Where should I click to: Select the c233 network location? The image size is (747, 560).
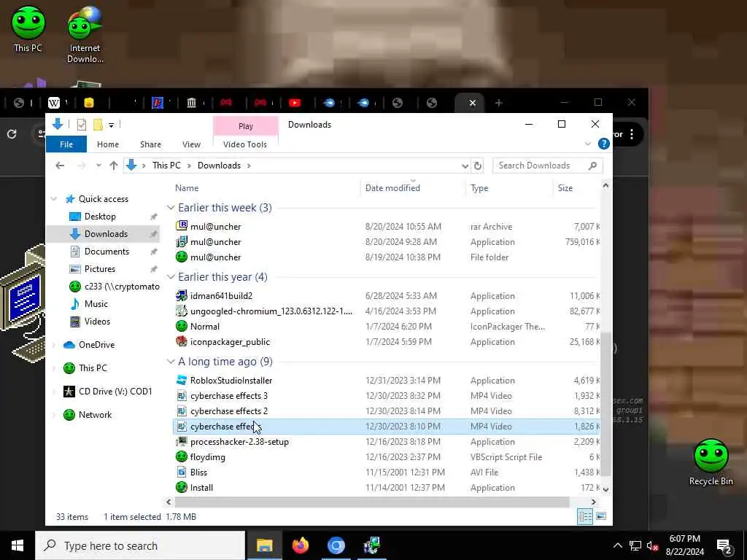[x=115, y=287]
